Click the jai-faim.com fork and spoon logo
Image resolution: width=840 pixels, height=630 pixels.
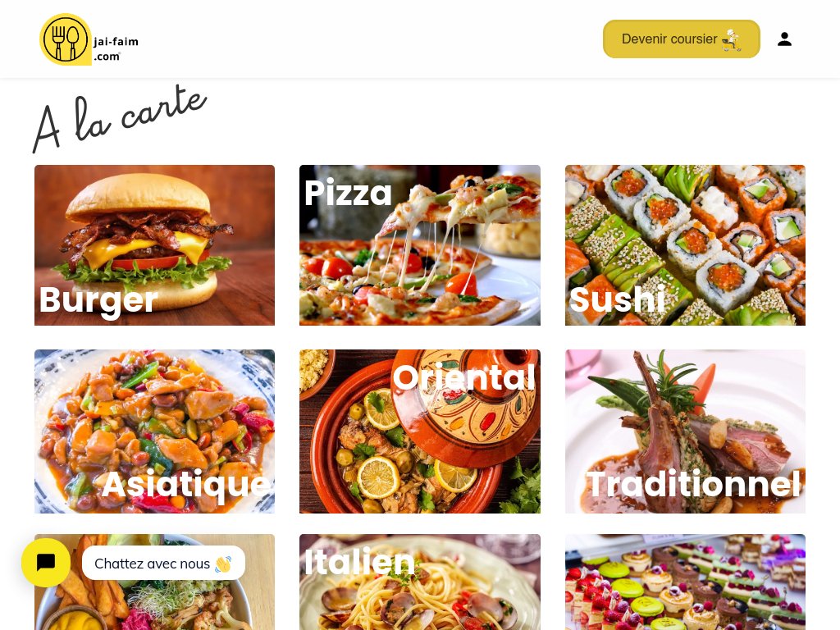66,39
